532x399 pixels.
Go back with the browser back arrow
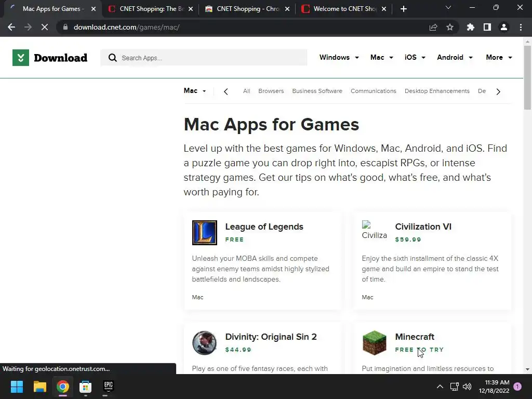(11, 27)
